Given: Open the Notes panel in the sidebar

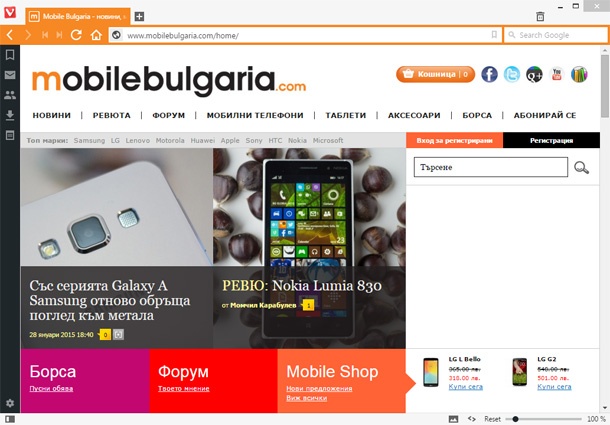Looking at the screenshot, I should click(x=10, y=135).
